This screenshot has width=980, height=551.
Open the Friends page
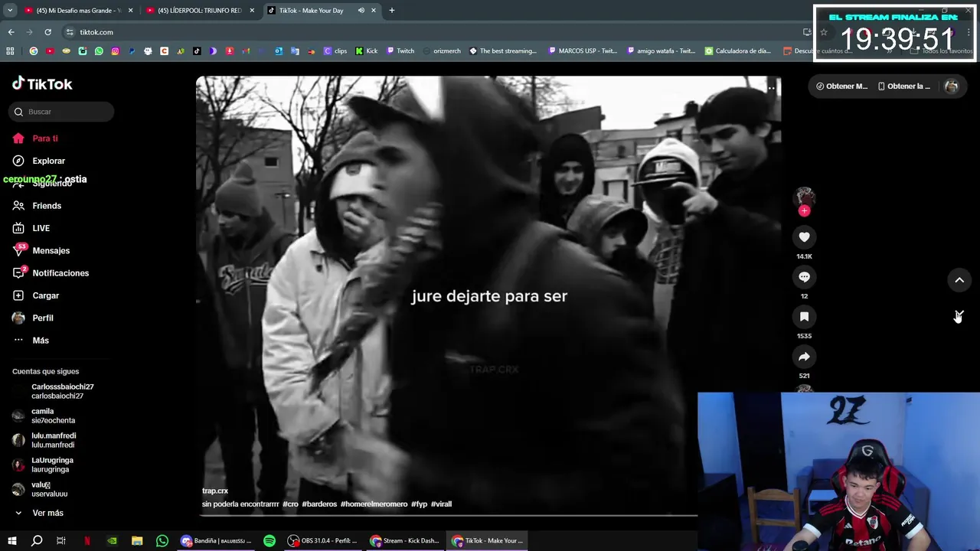(x=37, y=206)
